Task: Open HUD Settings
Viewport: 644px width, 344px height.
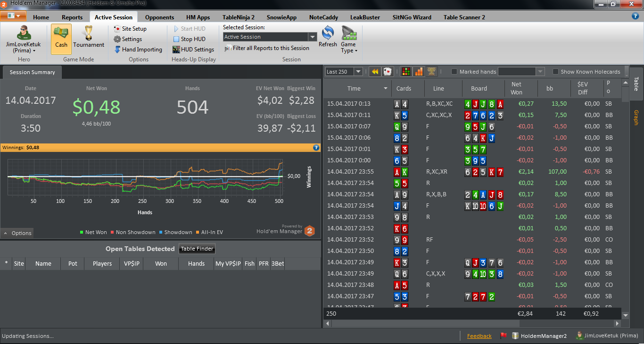Action: click(193, 50)
